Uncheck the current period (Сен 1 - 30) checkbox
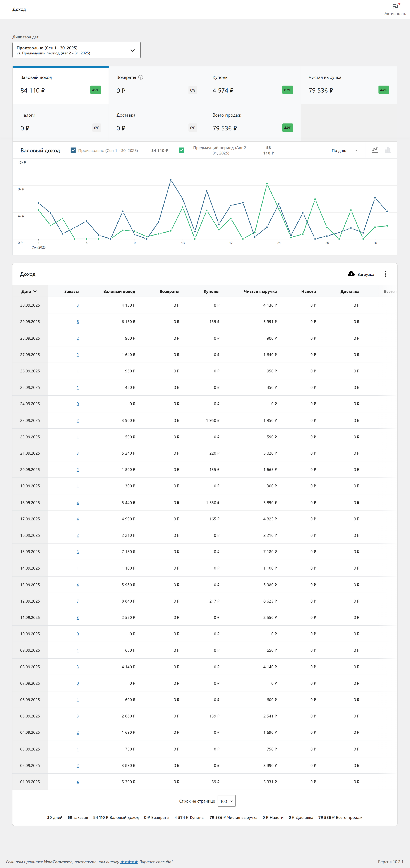This screenshot has height=868, width=410. click(x=73, y=150)
